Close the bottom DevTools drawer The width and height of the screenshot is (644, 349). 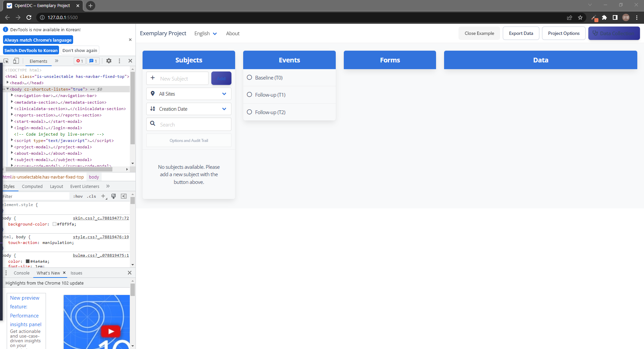129,273
